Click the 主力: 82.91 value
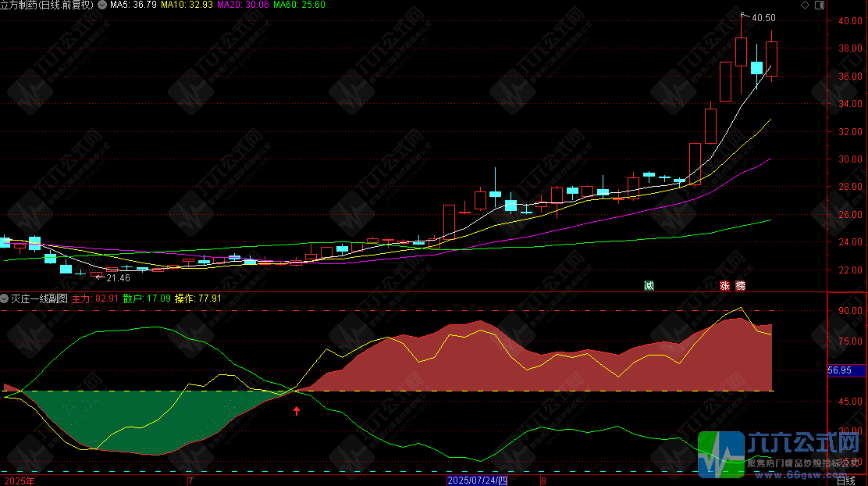Image resolution: width=868 pixels, height=486 pixels. (x=95, y=298)
